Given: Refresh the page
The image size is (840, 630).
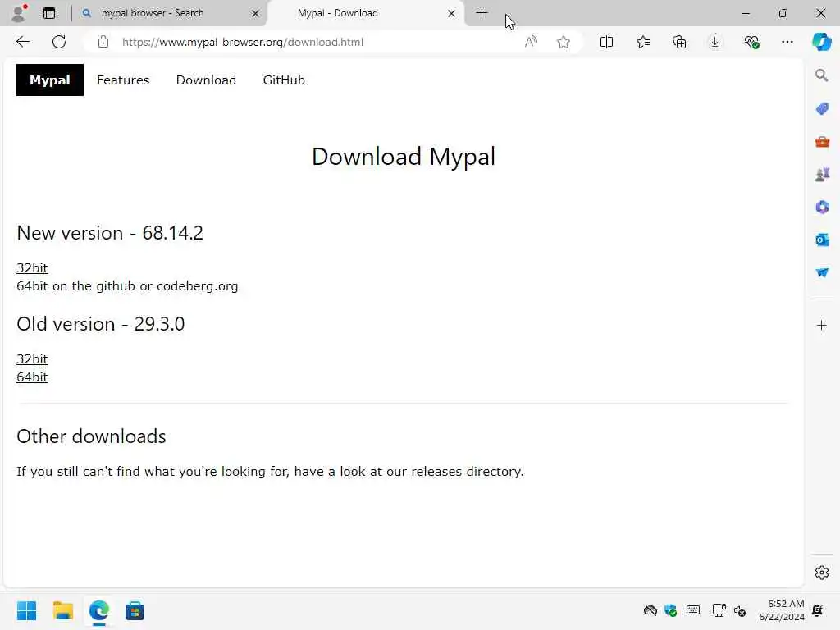Looking at the screenshot, I should pos(59,42).
